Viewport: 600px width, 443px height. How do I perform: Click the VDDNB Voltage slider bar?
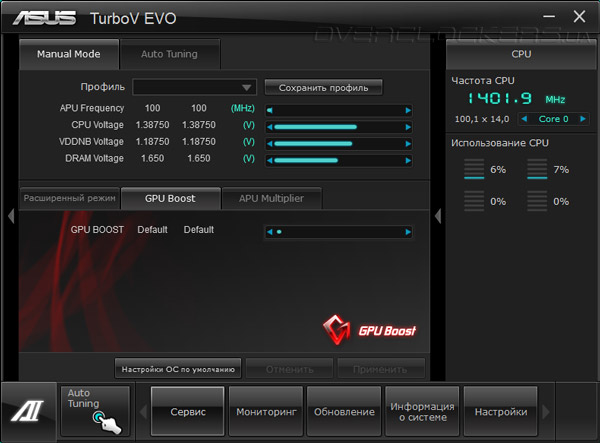(339, 144)
